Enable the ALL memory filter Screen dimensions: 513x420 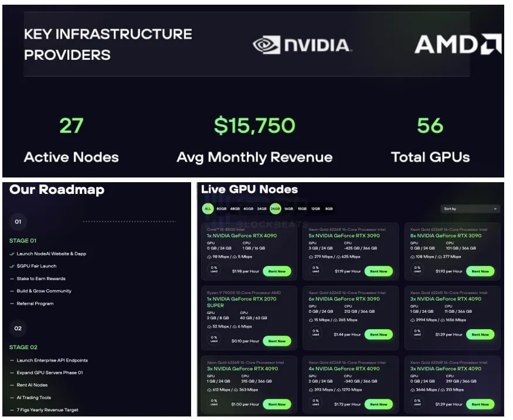[x=208, y=209]
